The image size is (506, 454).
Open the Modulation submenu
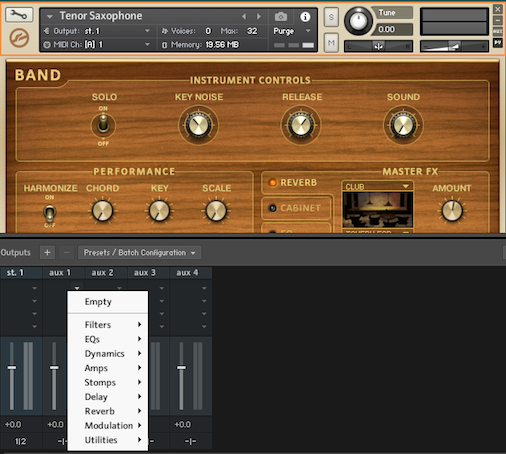pos(108,425)
